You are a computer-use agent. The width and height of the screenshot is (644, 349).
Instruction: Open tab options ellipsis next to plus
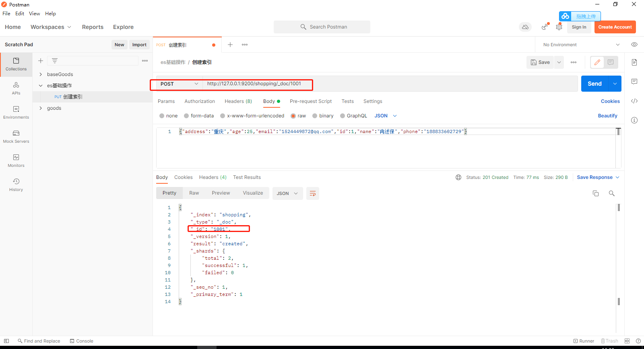[x=245, y=45]
